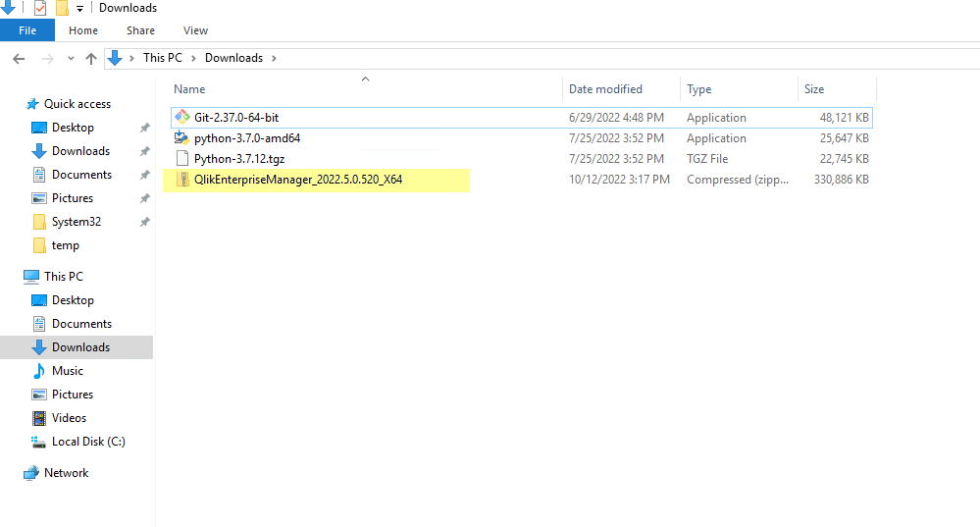Expand chevron before This PC in address bar

click(131, 58)
